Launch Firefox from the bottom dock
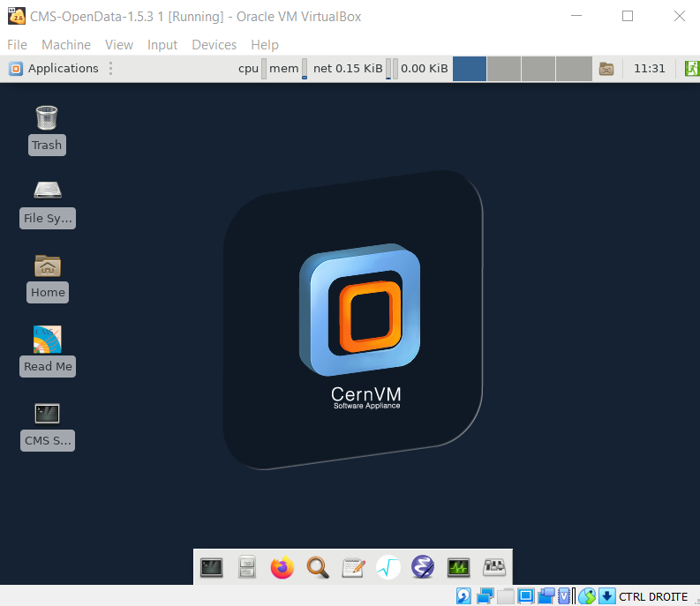700x606 pixels. point(282,567)
